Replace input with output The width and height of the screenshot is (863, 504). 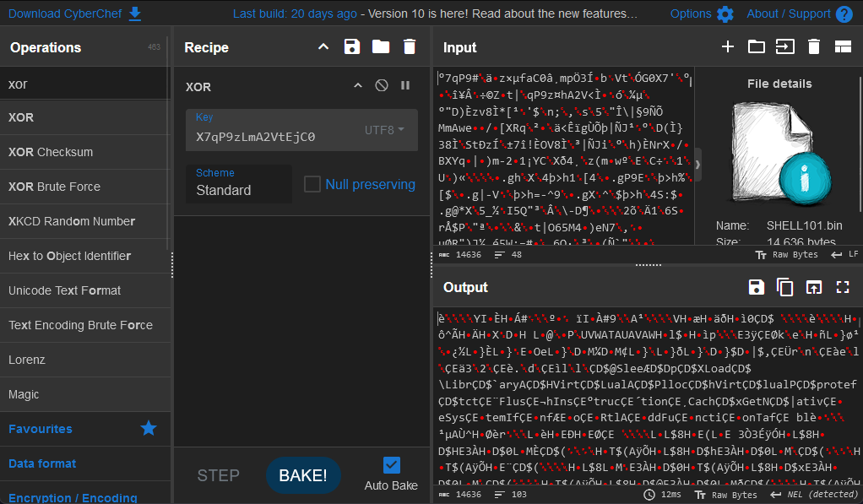pos(813,287)
